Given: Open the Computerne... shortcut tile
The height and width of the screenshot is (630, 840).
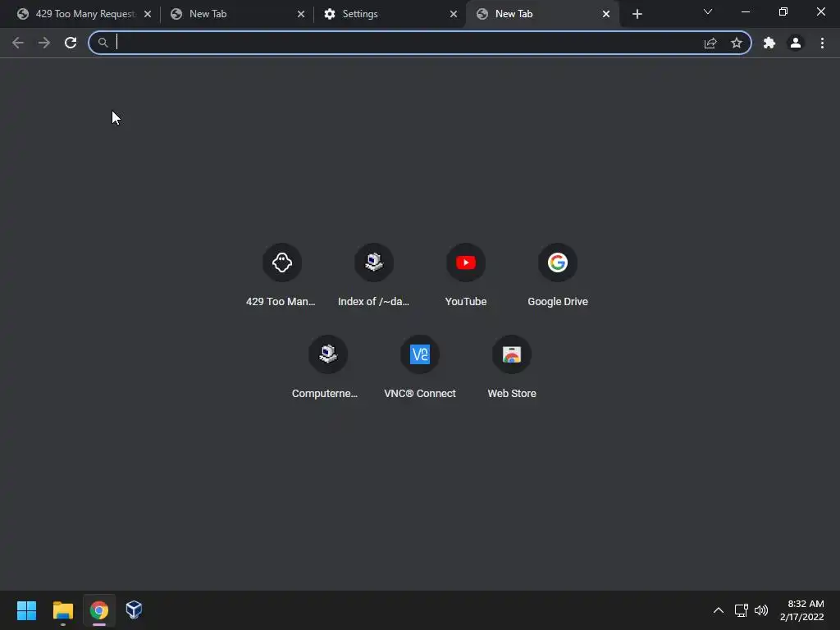Looking at the screenshot, I should pyautogui.click(x=327, y=368).
